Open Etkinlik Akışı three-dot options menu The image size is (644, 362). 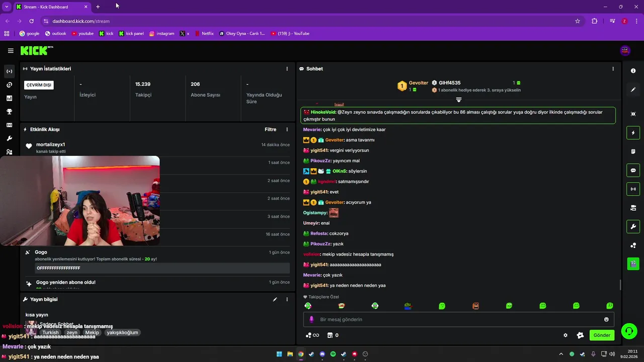[x=287, y=130]
